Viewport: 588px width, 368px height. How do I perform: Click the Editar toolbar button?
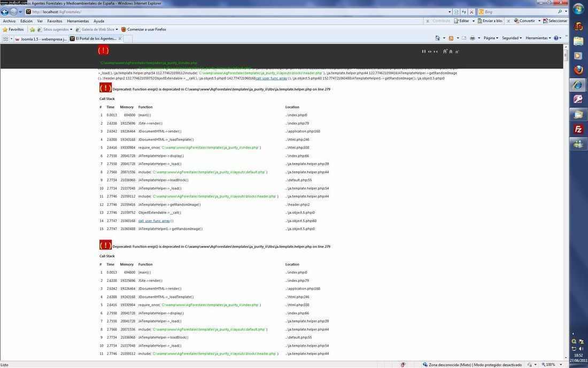tap(462, 21)
